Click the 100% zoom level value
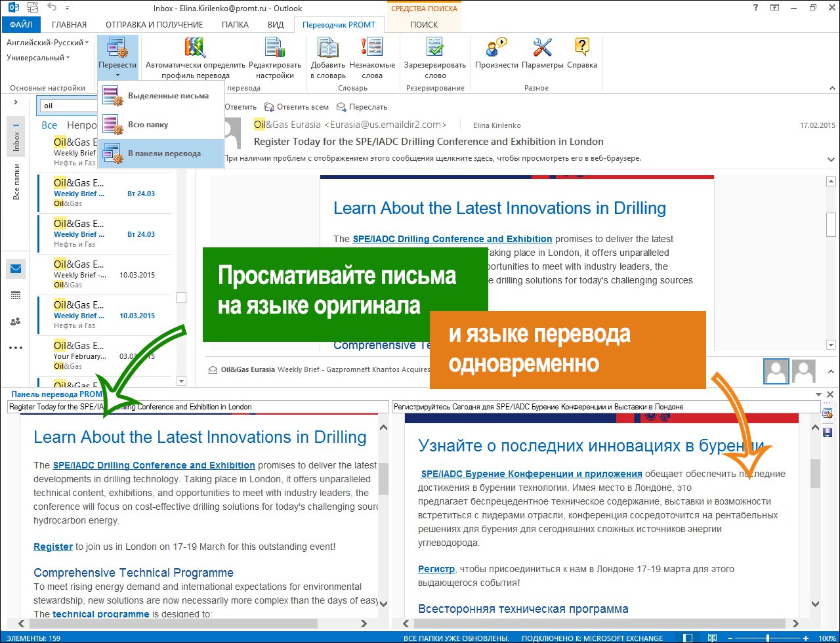 pyautogui.click(x=827, y=638)
